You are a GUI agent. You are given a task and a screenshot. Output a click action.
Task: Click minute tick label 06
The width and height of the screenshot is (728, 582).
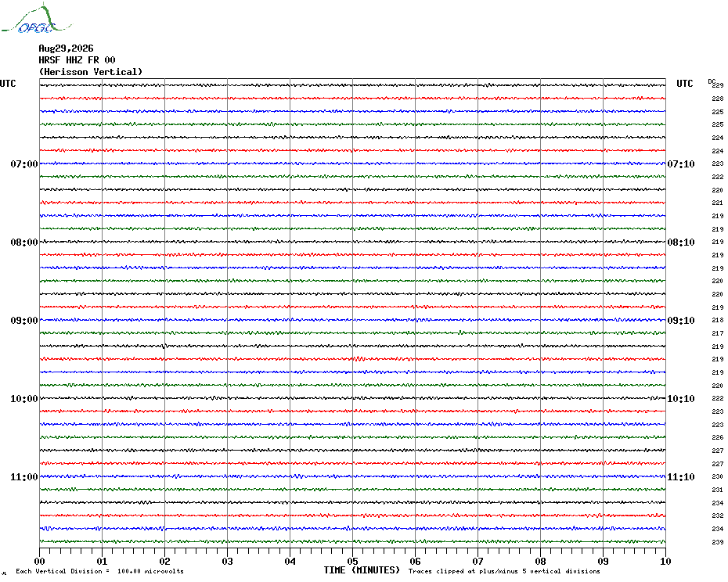415,561
